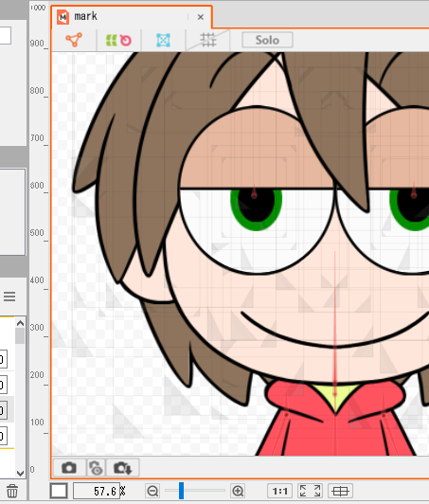The width and height of the screenshot is (429, 504).
Task: Switch to the mark document tab
Action: (x=86, y=16)
